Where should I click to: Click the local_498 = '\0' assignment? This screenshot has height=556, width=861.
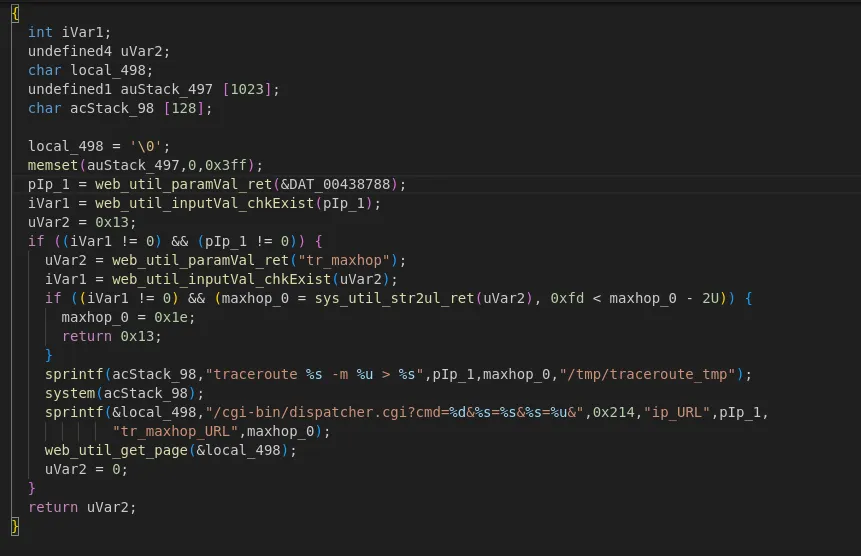click(99, 147)
